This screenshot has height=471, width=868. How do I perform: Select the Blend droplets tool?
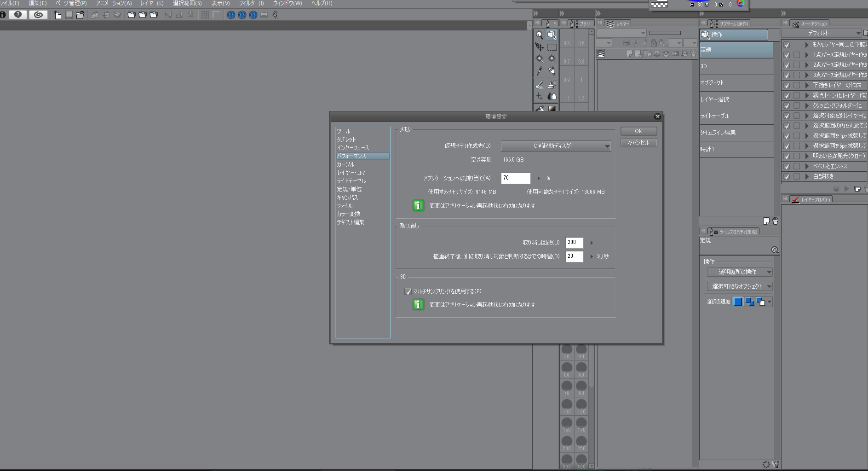552,96
